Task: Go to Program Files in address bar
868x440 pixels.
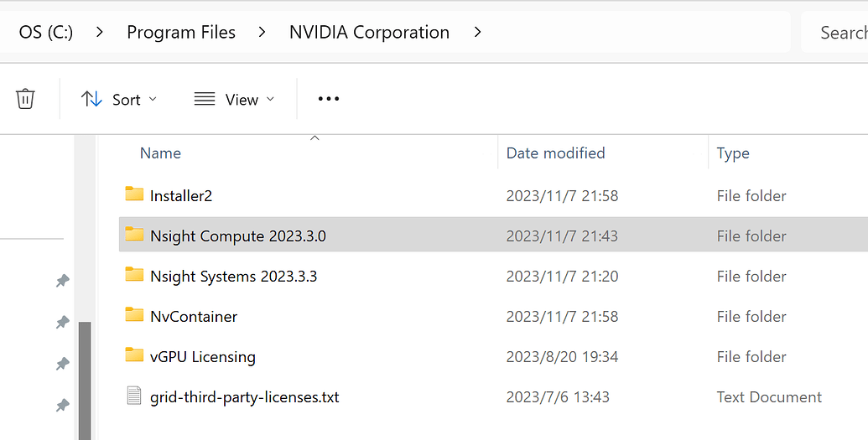Action: [x=181, y=33]
